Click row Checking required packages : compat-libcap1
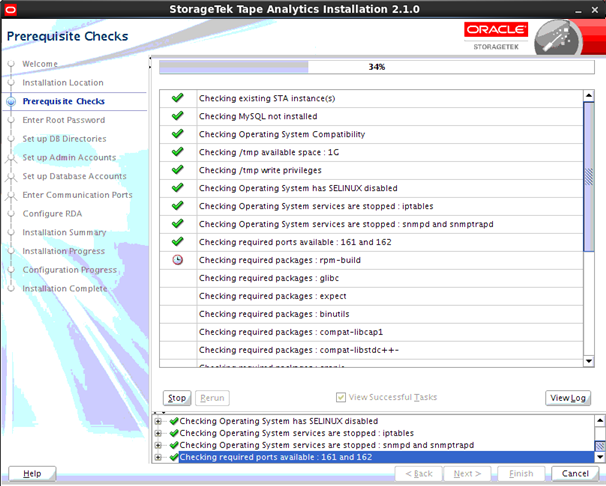The width and height of the screenshot is (606, 486). tap(371, 332)
